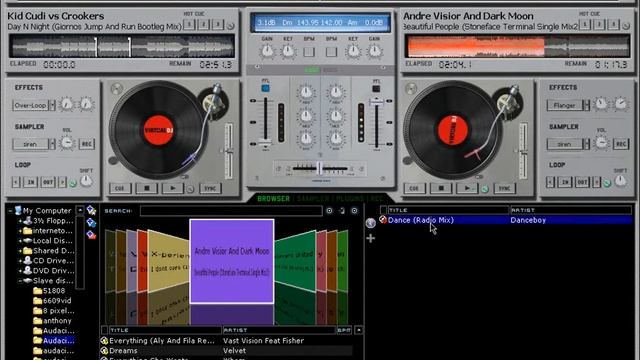
Task: Stop the right deck
Action: [x=441, y=188]
